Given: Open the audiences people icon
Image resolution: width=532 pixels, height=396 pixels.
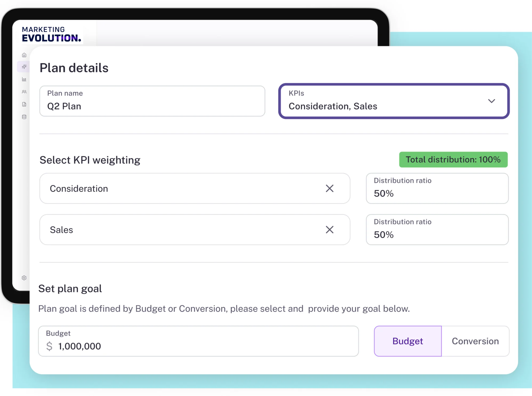Looking at the screenshot, I should coord(24,92).
